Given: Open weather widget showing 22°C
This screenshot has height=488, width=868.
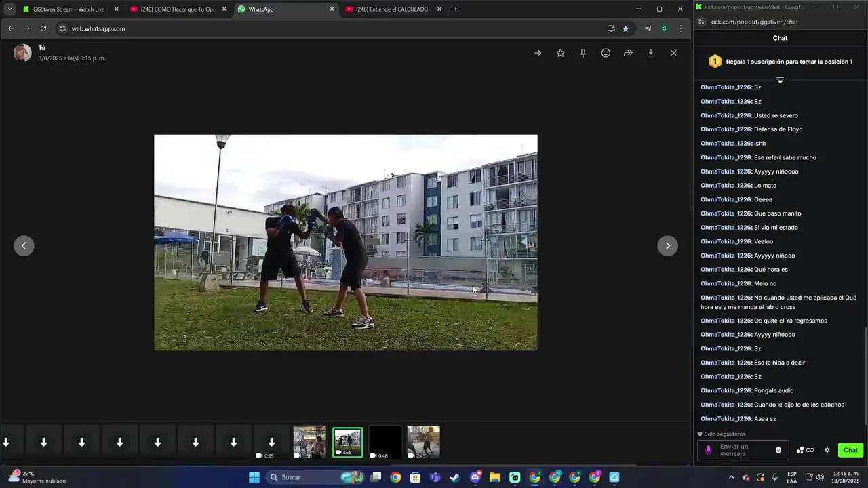Looking at the screenshot, I should tap(37, 477).
